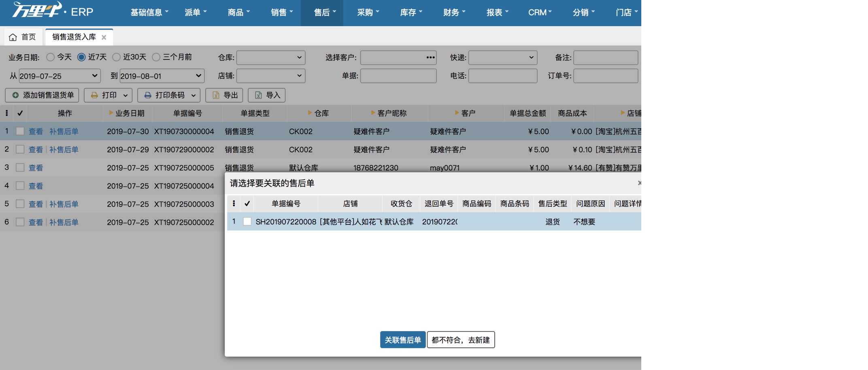
Task: Select 今天 date range radio
Action: 50,57
